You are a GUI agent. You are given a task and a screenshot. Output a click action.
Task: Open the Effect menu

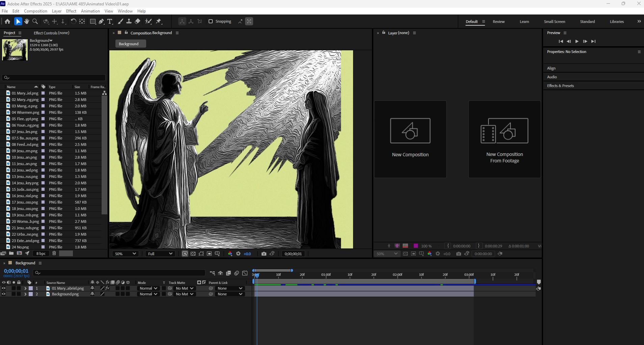tap(71, 11)
